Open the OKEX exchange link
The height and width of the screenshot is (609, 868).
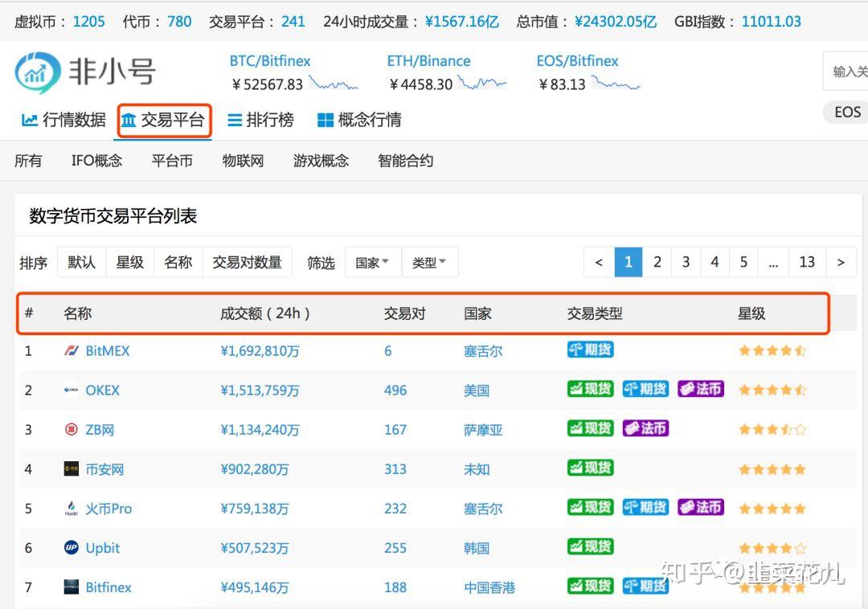102,390
